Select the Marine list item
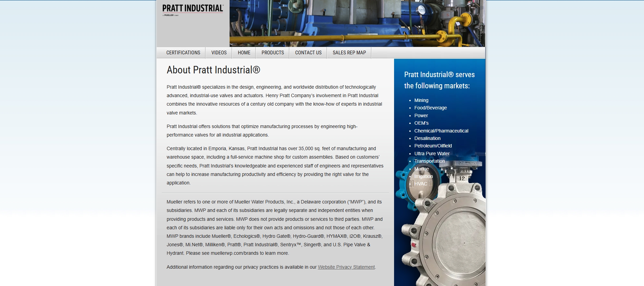 pos(422,169)
